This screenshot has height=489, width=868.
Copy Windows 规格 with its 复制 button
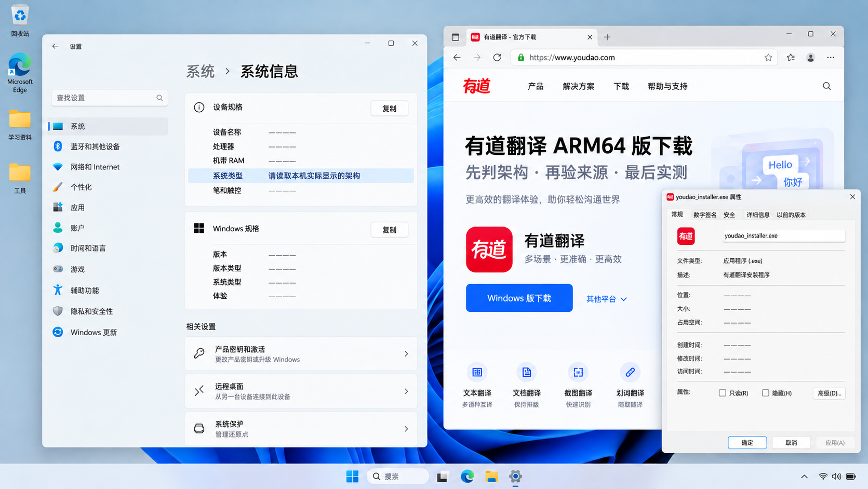389,230
